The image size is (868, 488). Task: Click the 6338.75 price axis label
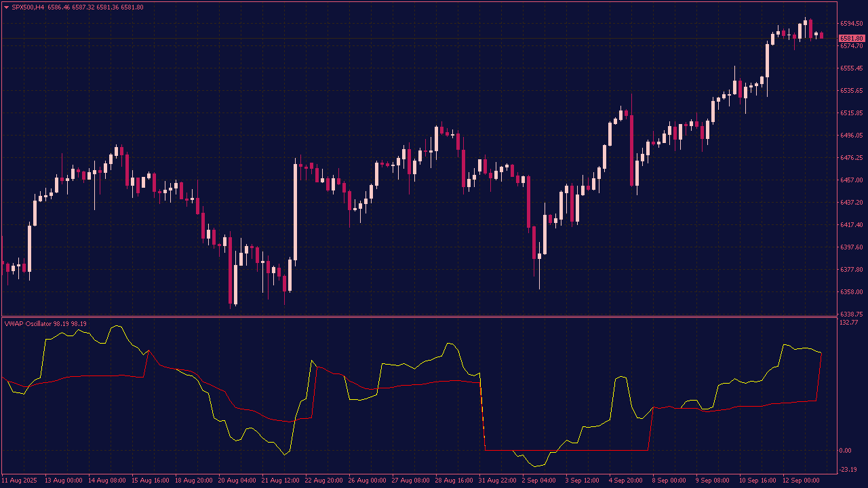[850, 314]
